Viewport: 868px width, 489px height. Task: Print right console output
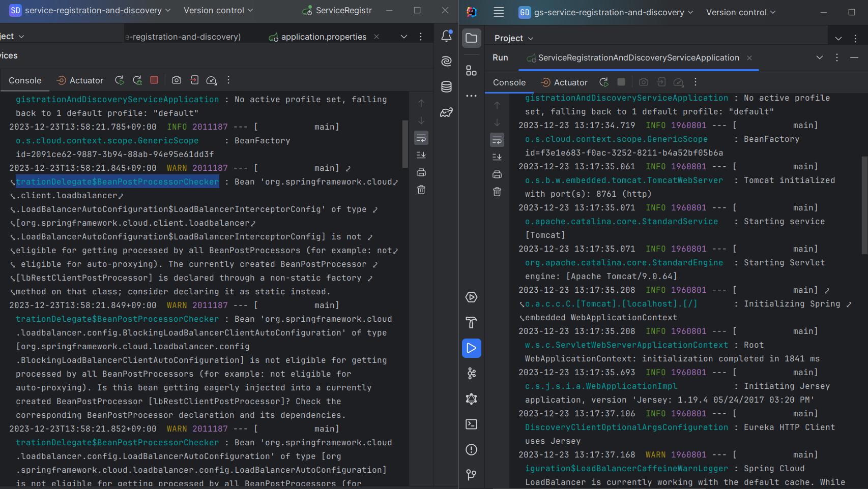coord(497,174)
